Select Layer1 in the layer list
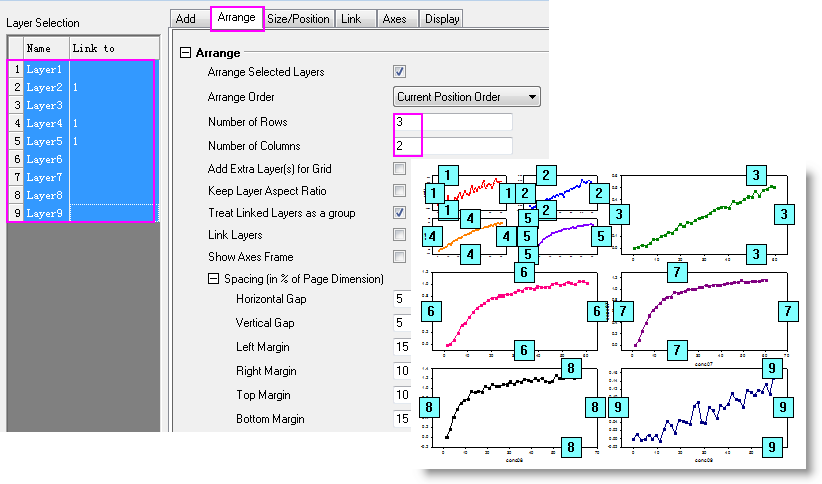This screenshot has width=822, height=484. 45,70
